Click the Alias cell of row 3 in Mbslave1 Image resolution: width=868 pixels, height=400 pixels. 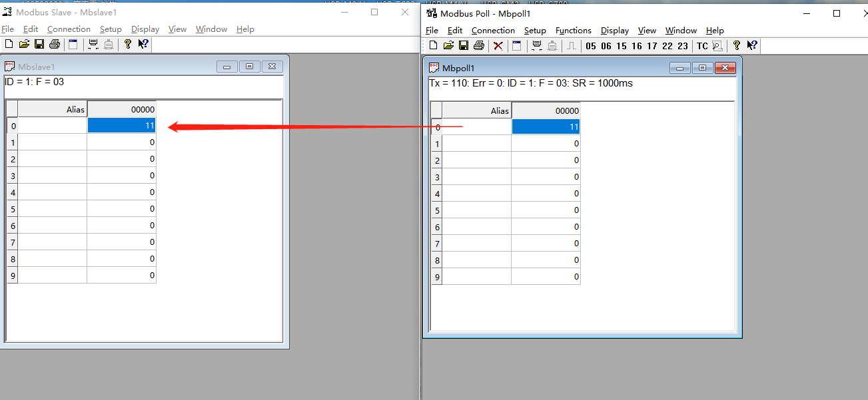pyautogui.click(x=53, y=176)
